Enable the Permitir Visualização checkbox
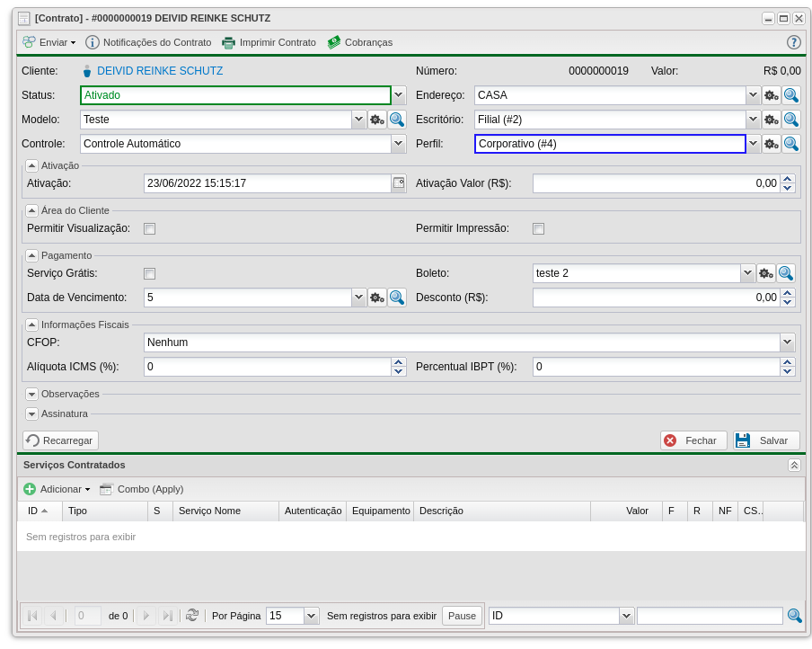This screenshot has width=812, height=649. click(150, 228)
